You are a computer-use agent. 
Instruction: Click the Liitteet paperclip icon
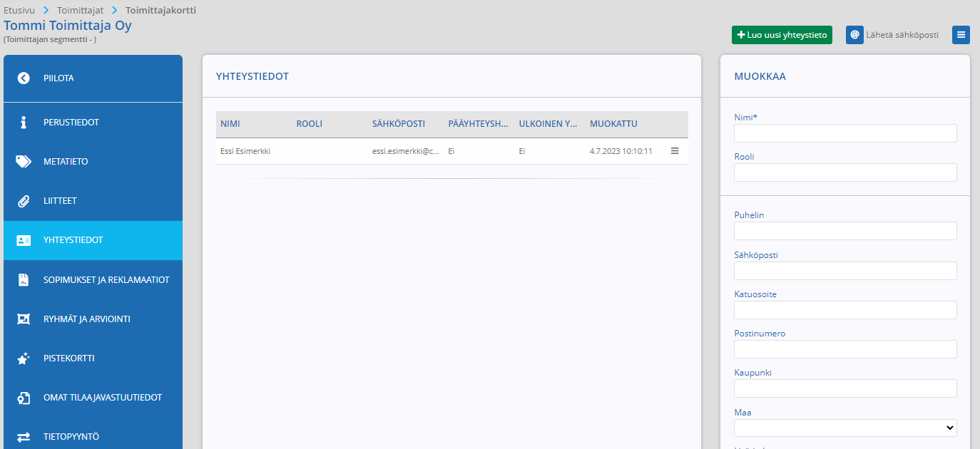pos(24,201)
